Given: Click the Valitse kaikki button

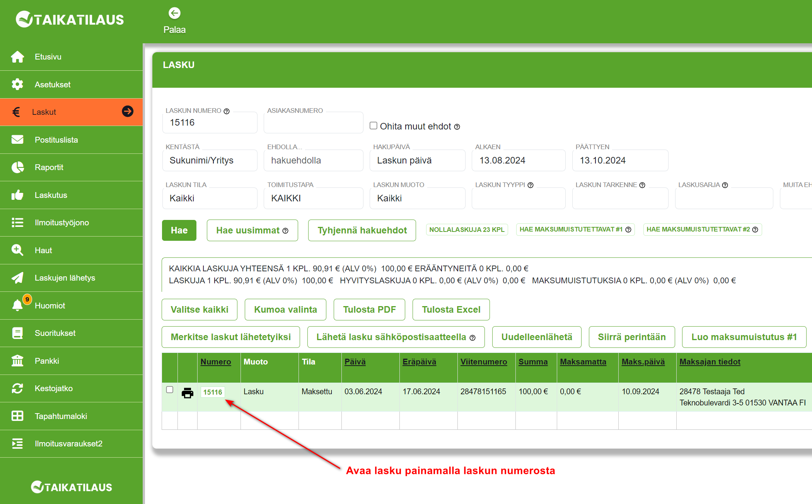Looking at the screenshot, I should click(x=200, y=310).
